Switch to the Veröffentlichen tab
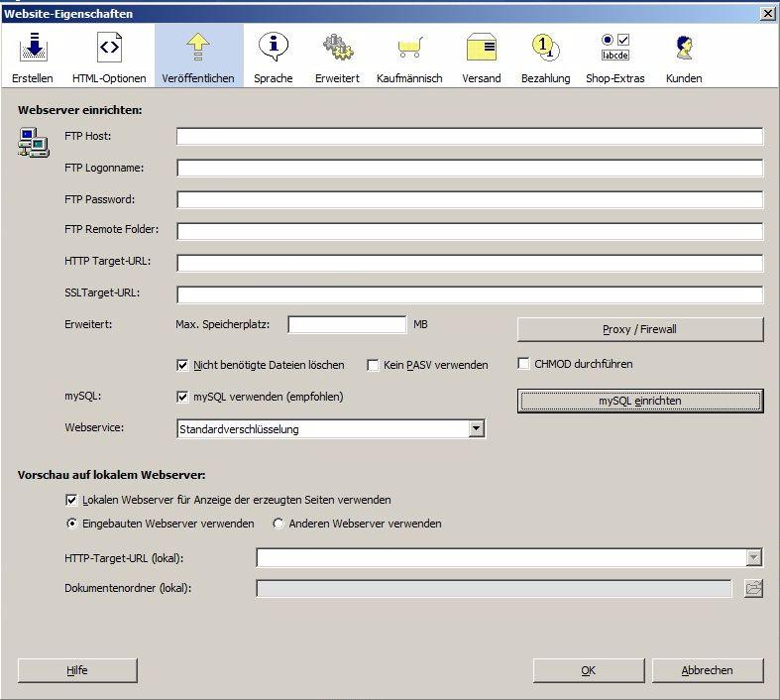 (198, 55)
